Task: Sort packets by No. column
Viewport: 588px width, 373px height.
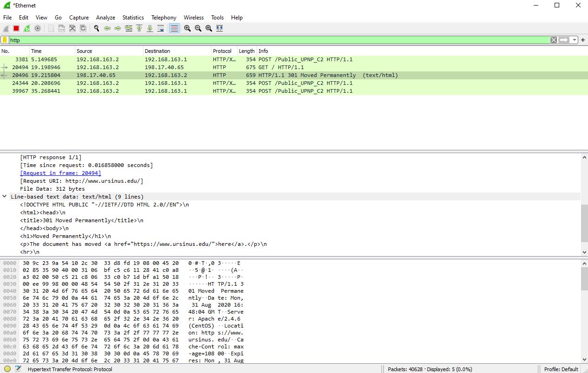Action: click(x=15, y=51)
